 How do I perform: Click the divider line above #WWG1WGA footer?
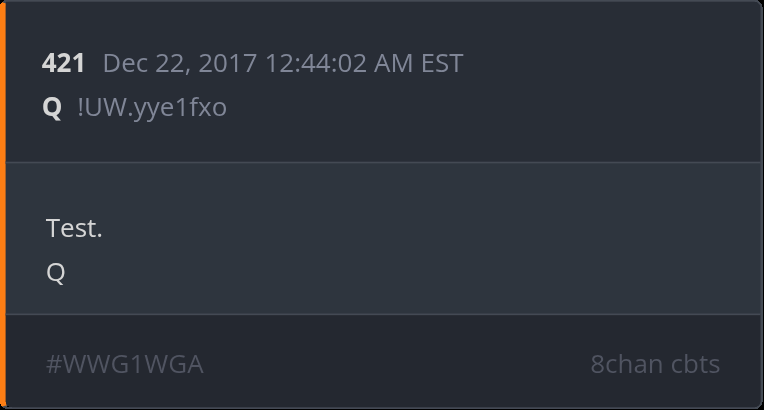tap(384, 314)
